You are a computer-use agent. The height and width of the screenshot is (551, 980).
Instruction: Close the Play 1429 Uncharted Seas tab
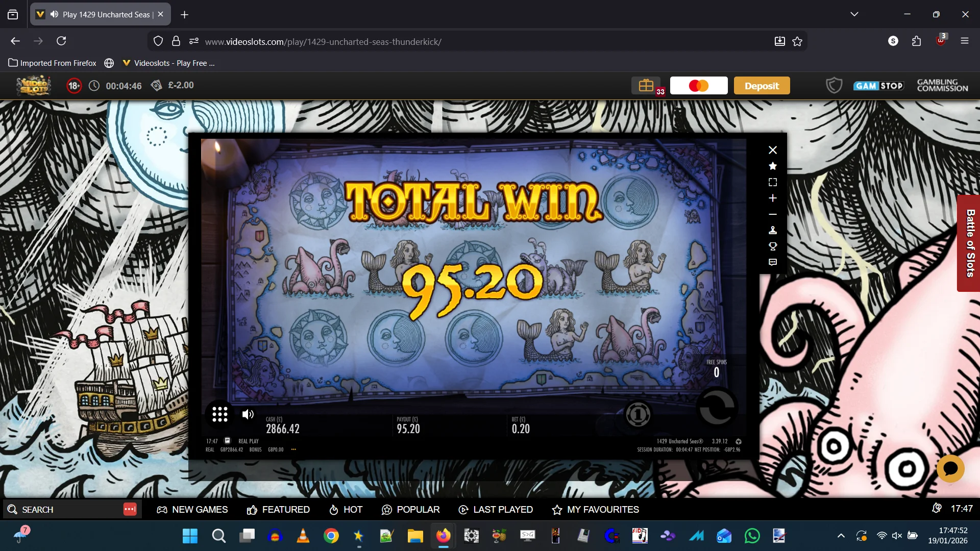coord(160,14)
